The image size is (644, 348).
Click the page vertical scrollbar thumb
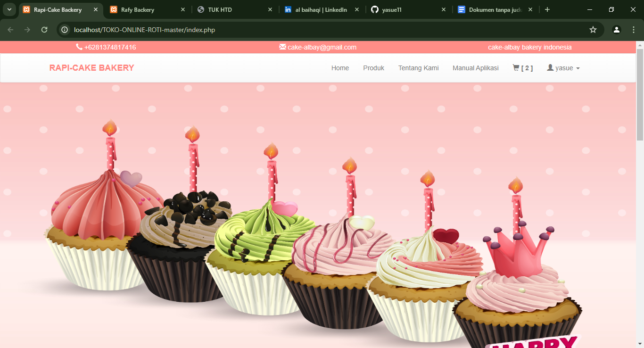coord(640,95)
